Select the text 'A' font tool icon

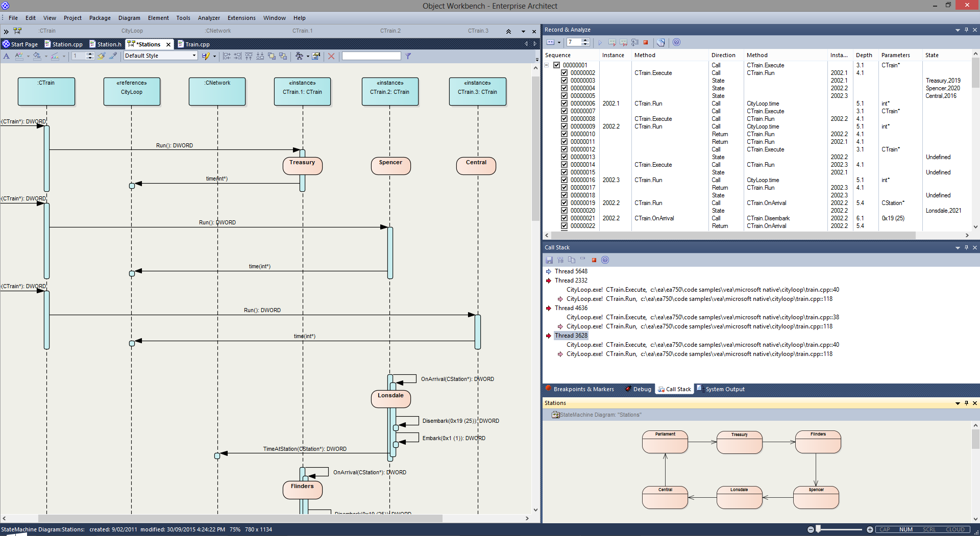click(x=7, y=56)
